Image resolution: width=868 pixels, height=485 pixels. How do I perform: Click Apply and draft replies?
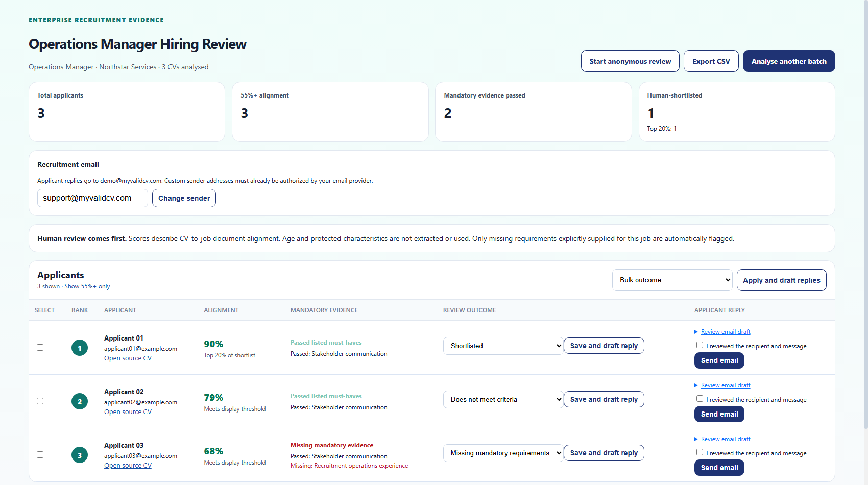[781, 280]
